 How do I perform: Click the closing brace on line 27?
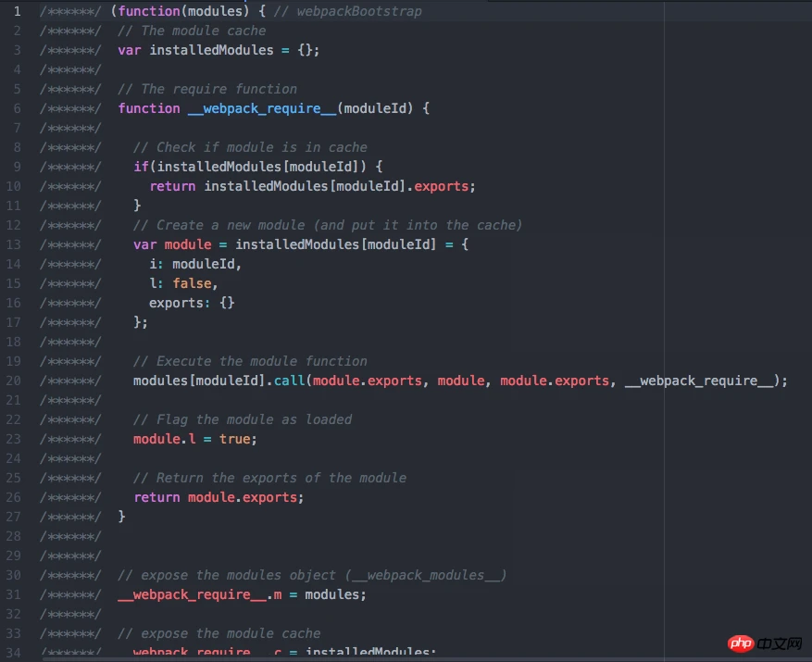click(x=121, y=517)
